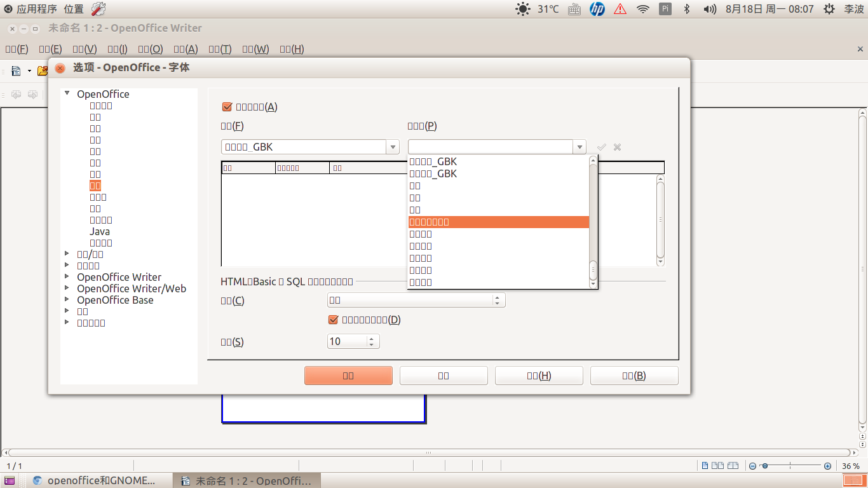The width and height of the screenshot is (868, 488).
Task: Toggle the checkbox labeled with accelerator (A)
Action: point(227,107)
